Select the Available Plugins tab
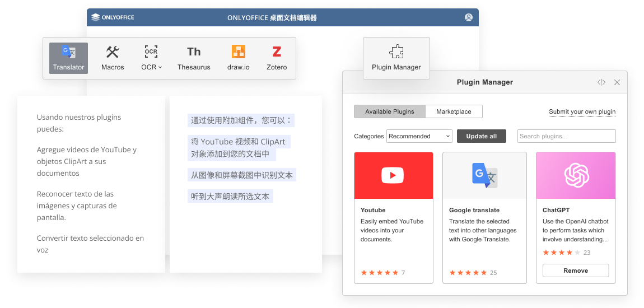The width and height of the screenshot is (644, 308). pyautogui.click(x=389, y=111)
